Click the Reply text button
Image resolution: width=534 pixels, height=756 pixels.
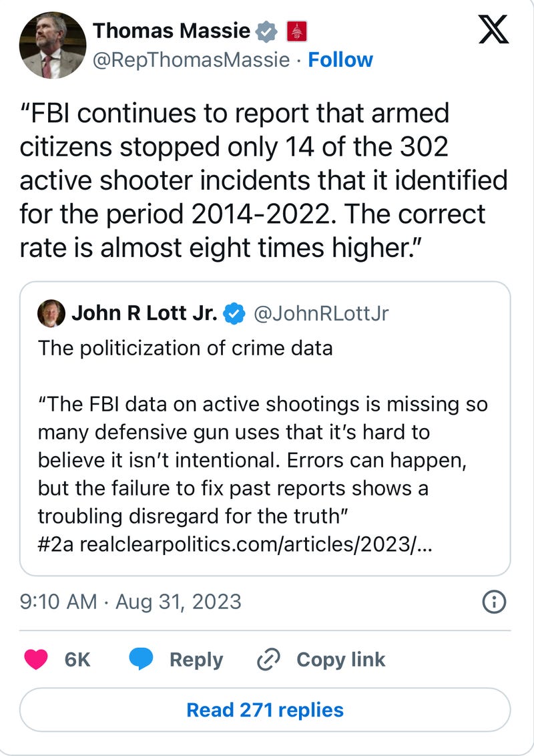click(x=196, y=660)
